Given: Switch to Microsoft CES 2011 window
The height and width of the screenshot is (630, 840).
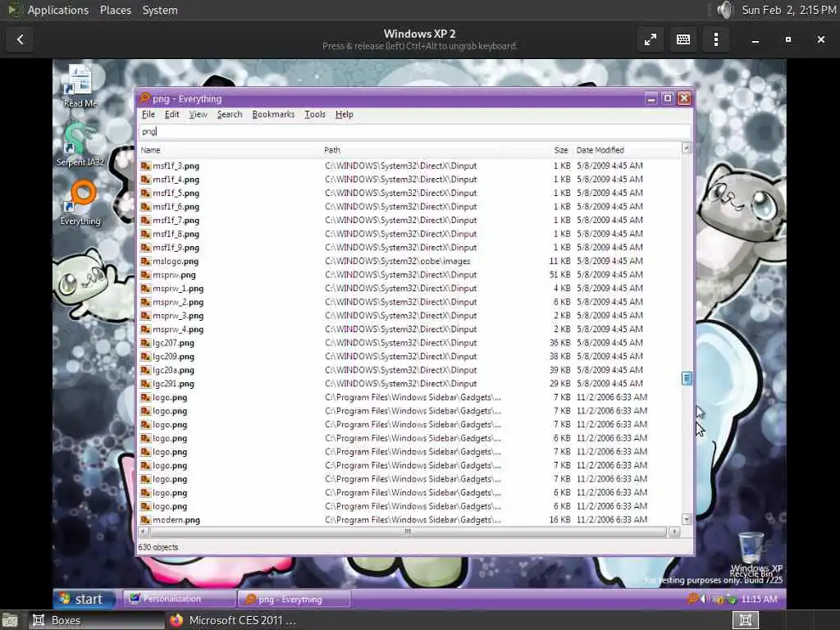Looking at the screenshot, I should tap(233, 620).
